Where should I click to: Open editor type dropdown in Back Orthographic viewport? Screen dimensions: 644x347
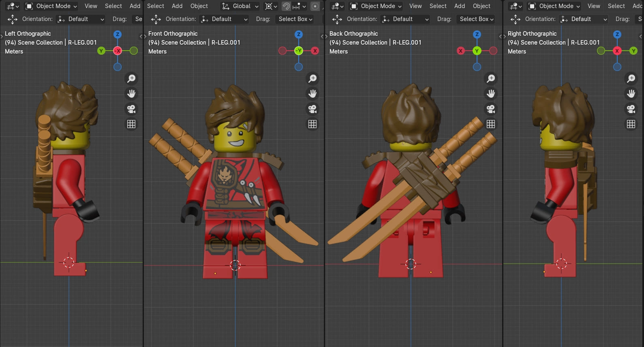pyautogui.click(x=337, y=6)
